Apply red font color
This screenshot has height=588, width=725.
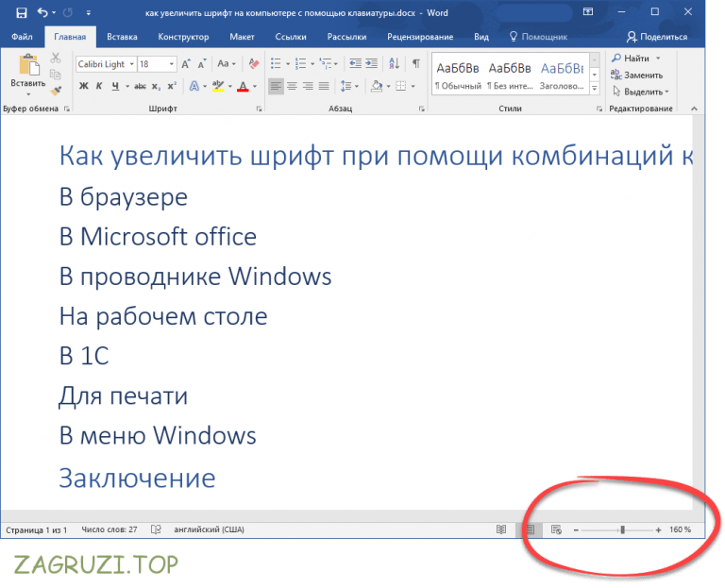243,86
